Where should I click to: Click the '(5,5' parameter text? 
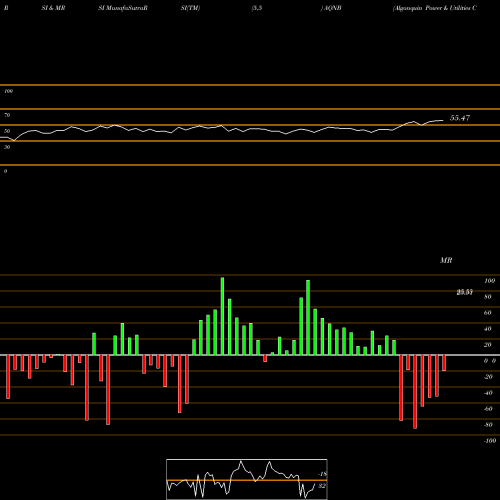[x=257, y=8]
